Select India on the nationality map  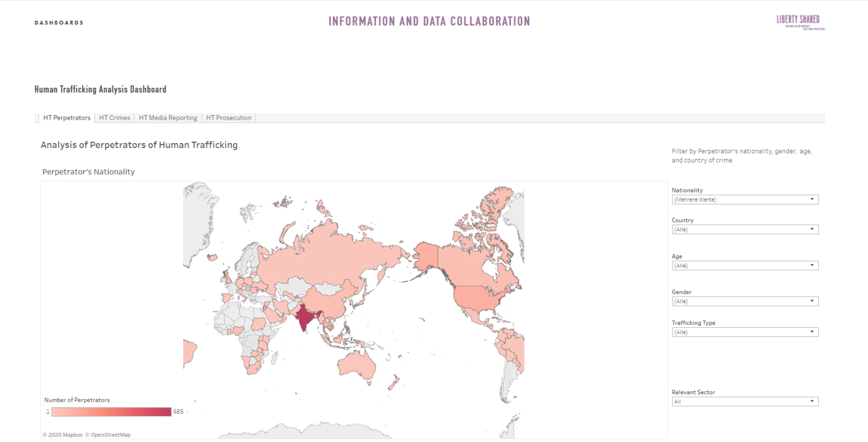tap(305, 319)
